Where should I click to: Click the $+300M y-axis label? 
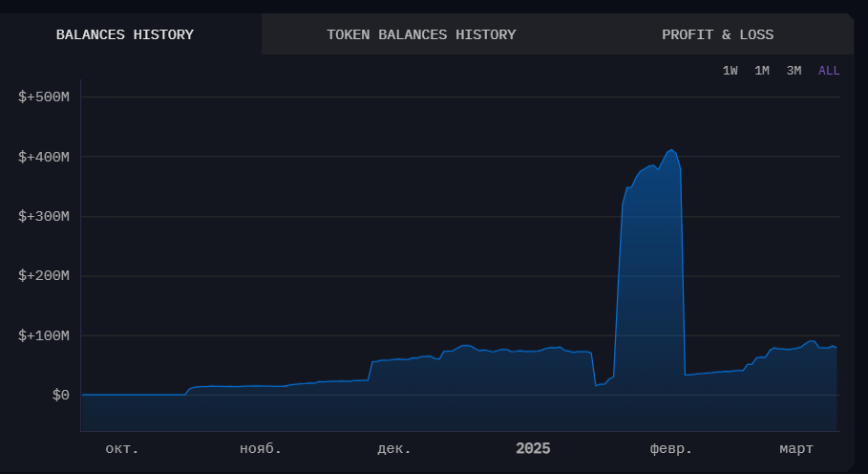tap(44, 216)
